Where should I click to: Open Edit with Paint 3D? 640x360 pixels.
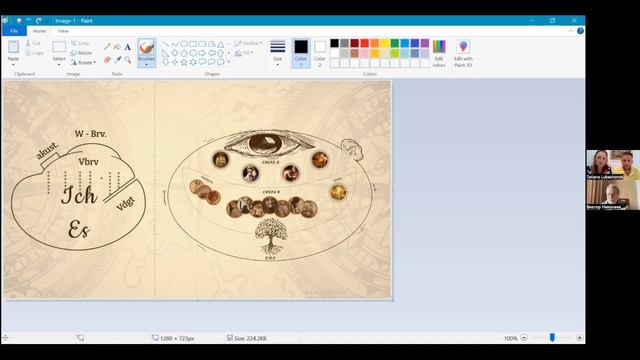tap(463, 53)
